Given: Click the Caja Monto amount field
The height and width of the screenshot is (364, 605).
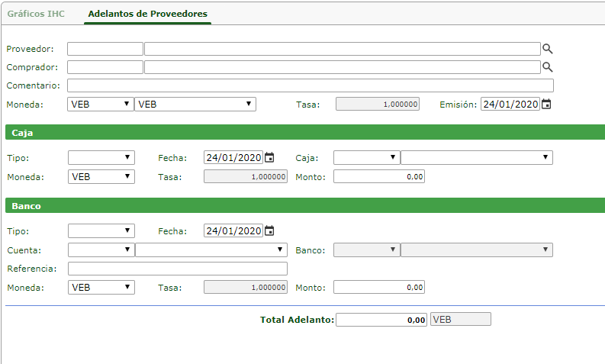Looking at the screenshot, I should pyautogui.click(x=378, y=177).
